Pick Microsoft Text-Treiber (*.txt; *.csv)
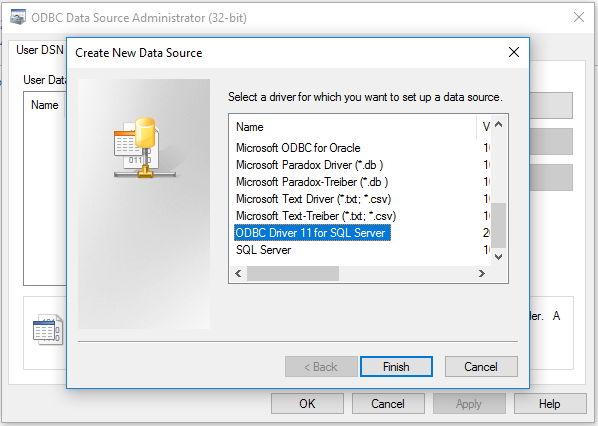The width and height of the screenshot is (598, 426). coord(316,216)
